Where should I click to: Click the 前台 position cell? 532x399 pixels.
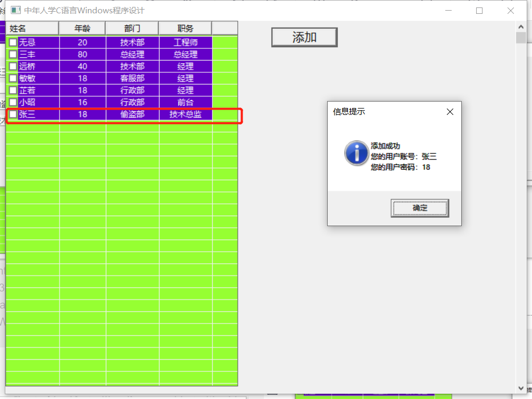tap(186, 102)
